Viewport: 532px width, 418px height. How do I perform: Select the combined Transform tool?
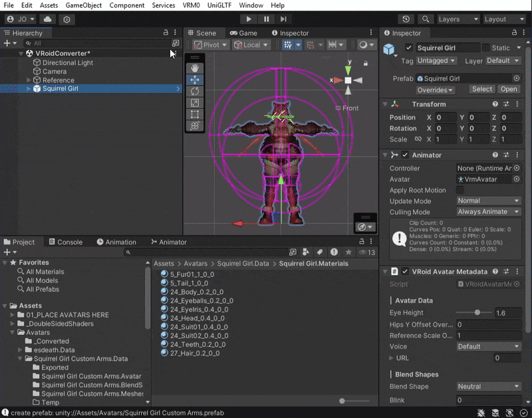point(195,126)
